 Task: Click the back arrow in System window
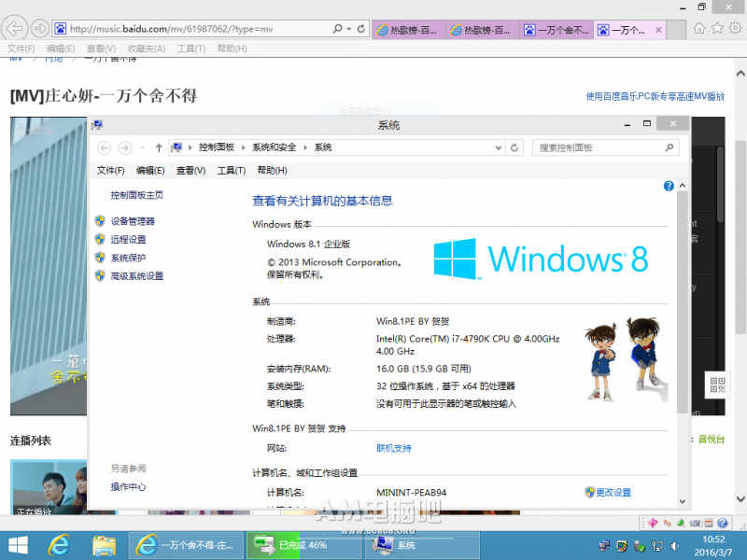click(x=104, y=148)
